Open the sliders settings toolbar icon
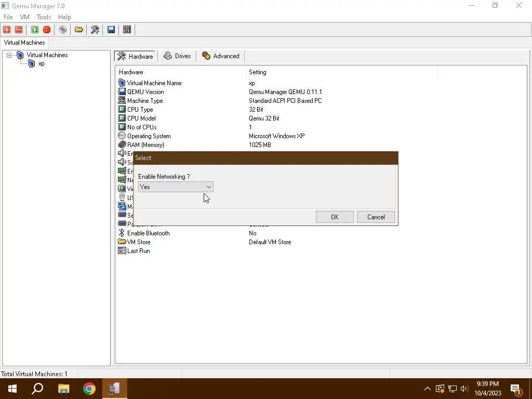The height and width of the screenshot is (399, 532). click(x=127, y=30)
